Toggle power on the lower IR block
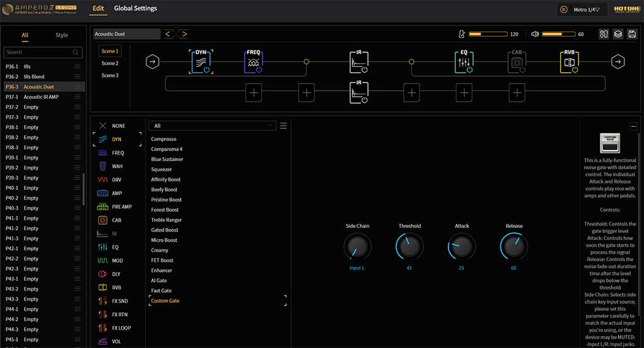The width and height of the screenshot is (644, 348). (364, 100)
